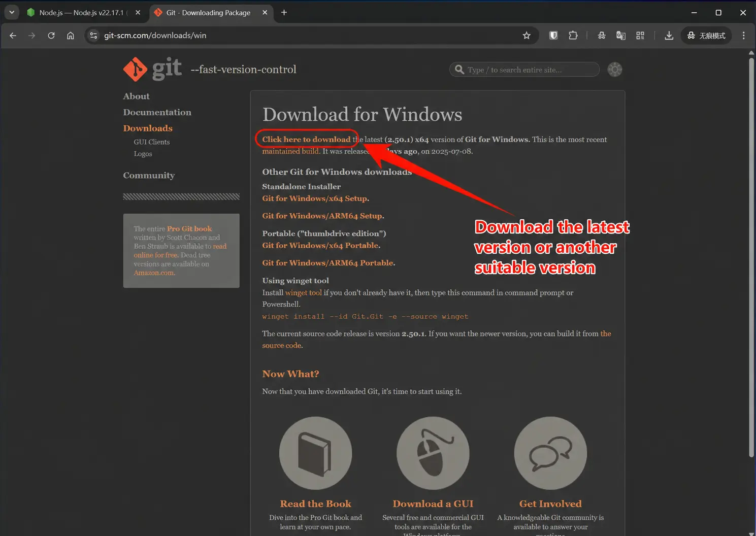Open GUI Clients under Downloads
Image resolution: width=756 pixels, height=536 pixels.
[152, 142]
